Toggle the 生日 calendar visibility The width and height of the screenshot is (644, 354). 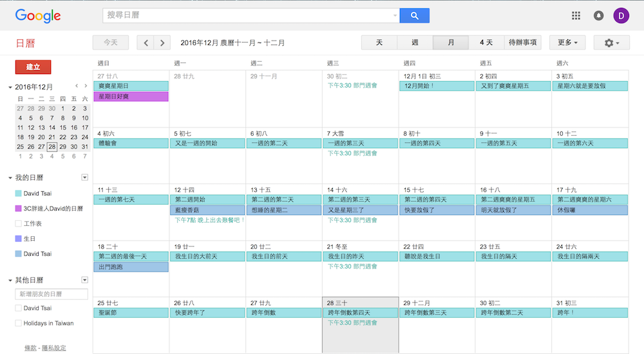click(18, 239)
